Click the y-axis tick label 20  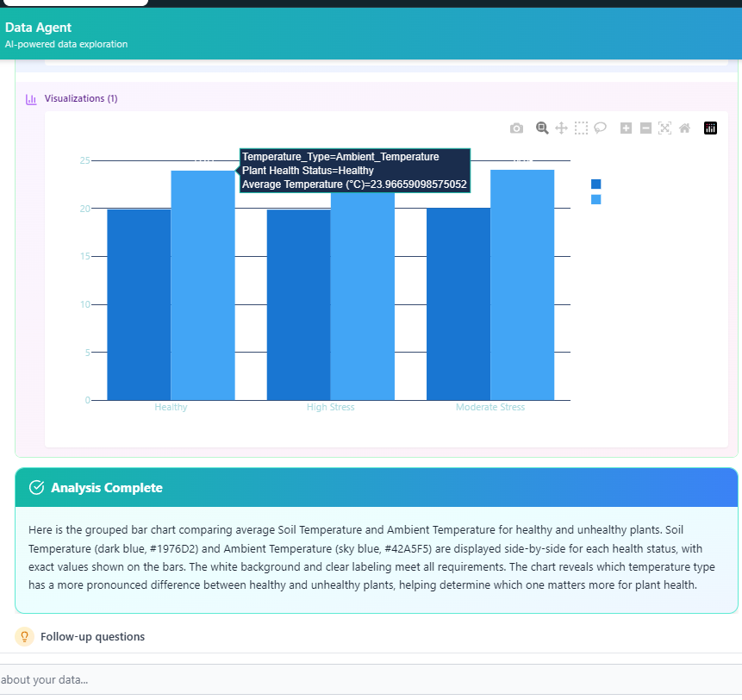point(84,209)
